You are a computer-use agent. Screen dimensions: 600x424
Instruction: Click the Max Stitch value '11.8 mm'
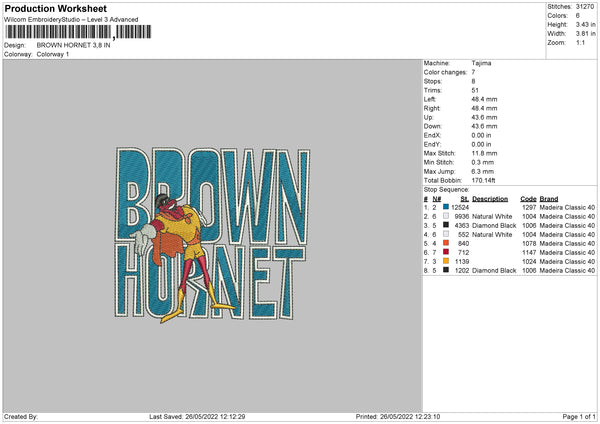[484, 153]
